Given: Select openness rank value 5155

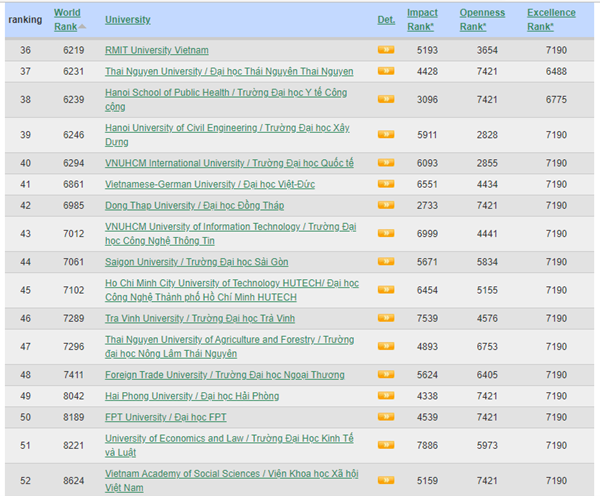Looking at the screenshot, I should [x=487, y=290].
